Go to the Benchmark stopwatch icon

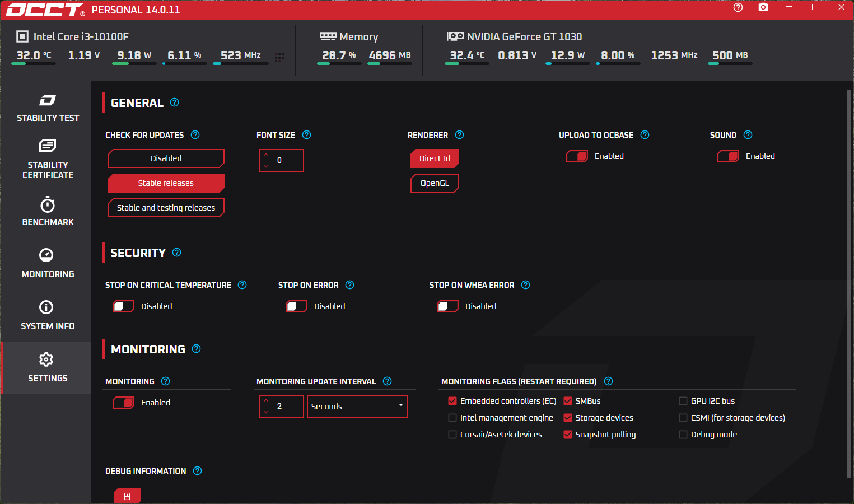point(48,204)
